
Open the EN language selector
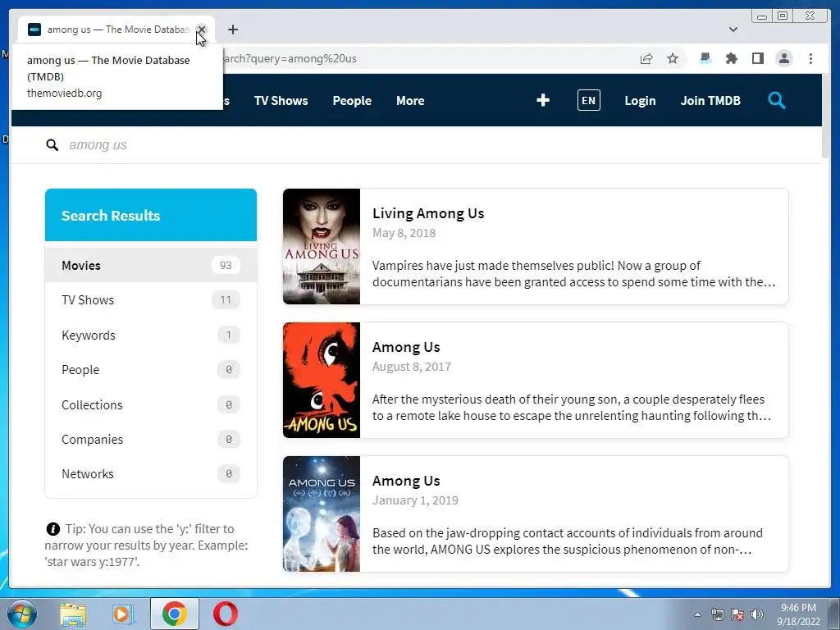pos(589,100)
